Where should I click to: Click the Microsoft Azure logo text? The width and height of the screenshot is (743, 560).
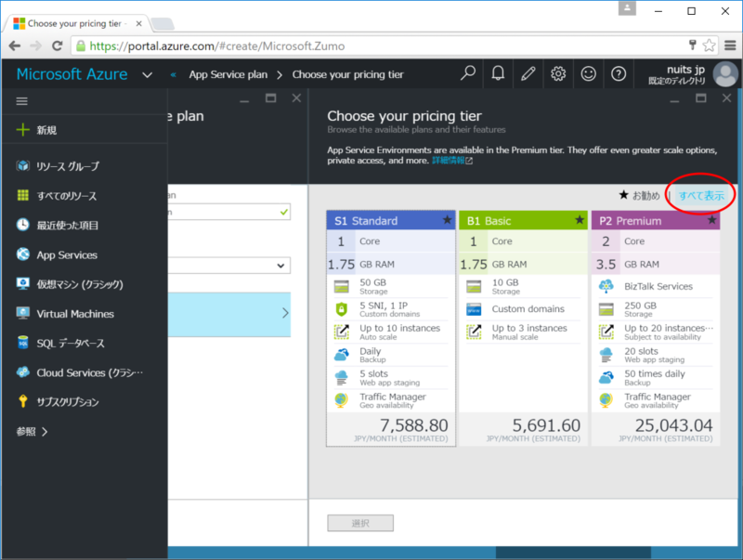pyautogui.click(x=72, y=74)
